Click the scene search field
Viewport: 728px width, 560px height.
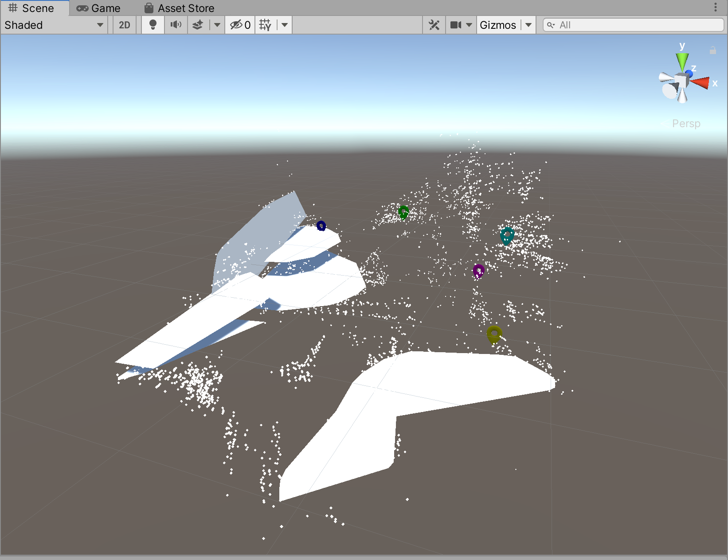633,25
